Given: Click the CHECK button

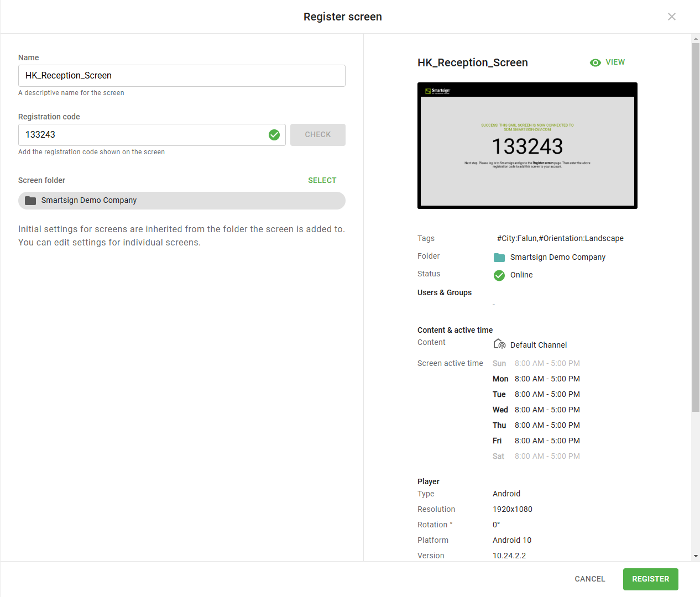Looking at the screenshot, I should [x=318, y=135].
